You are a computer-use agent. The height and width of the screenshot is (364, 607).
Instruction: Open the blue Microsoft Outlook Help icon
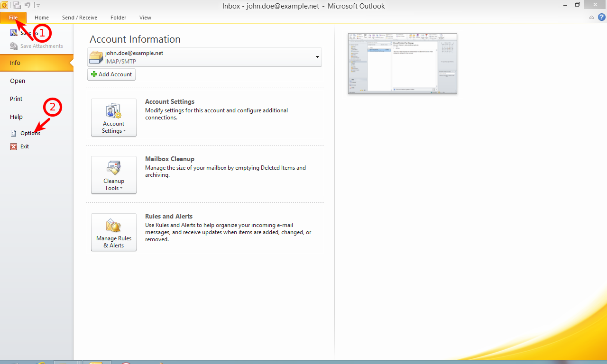coord(602,17)
